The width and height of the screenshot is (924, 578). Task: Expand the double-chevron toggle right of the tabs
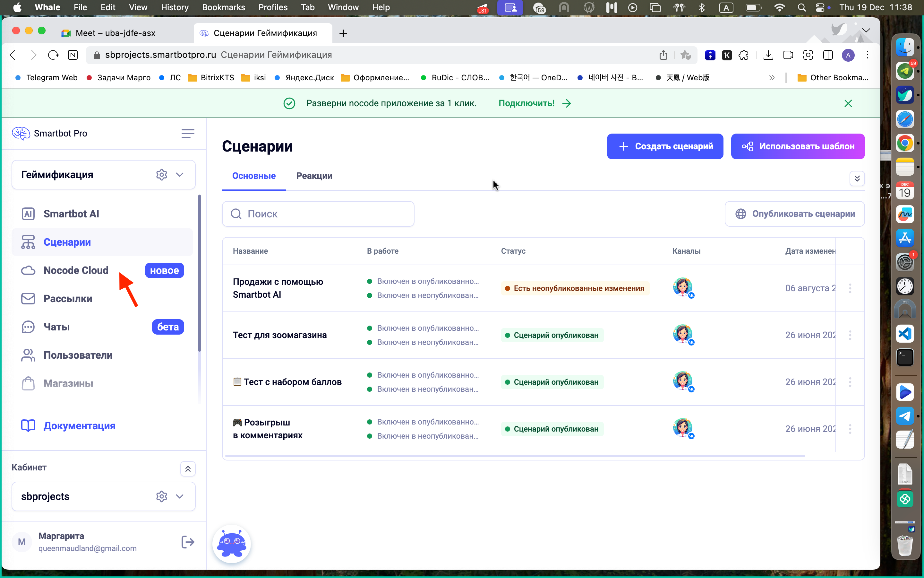coord(857,179)
